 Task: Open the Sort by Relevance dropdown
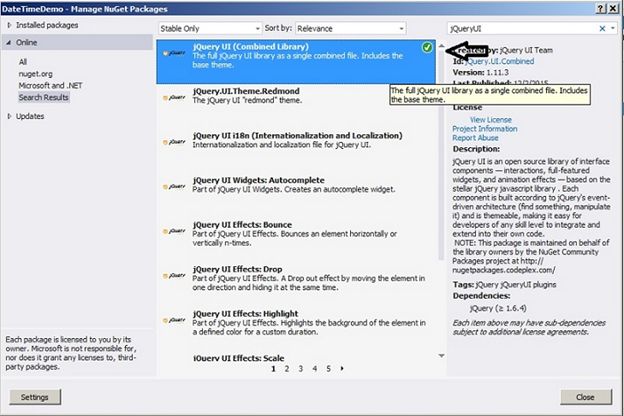coord(351,28)
